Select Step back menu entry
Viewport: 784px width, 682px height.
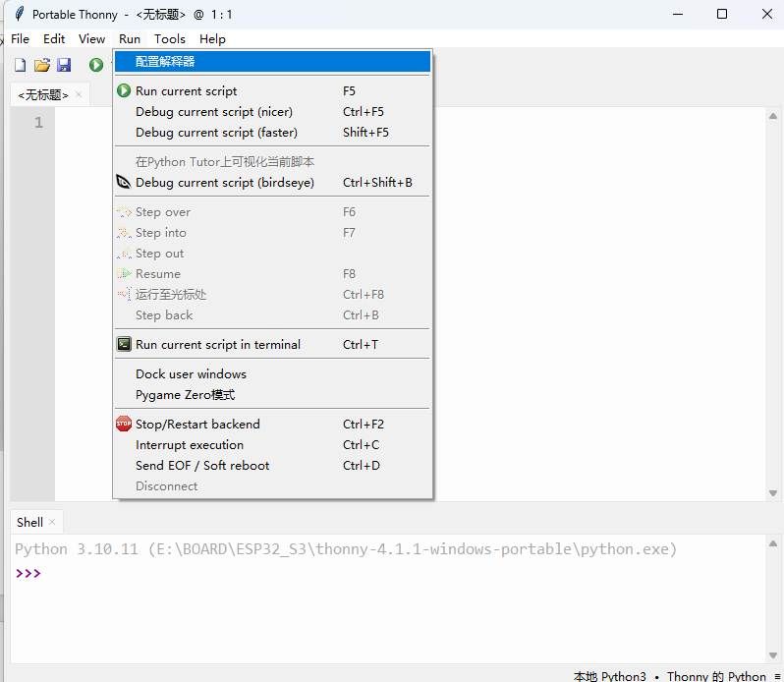272,315
